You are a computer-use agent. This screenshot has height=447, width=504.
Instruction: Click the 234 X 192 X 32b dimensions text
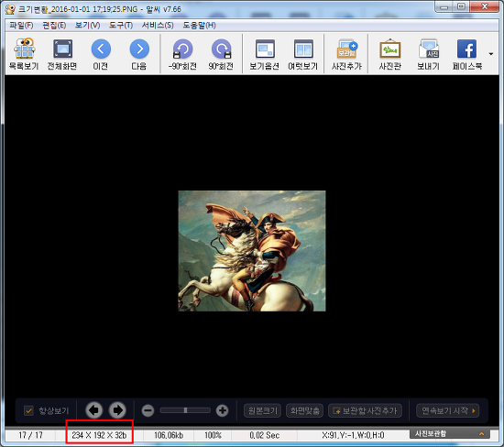tap(99, 435)
